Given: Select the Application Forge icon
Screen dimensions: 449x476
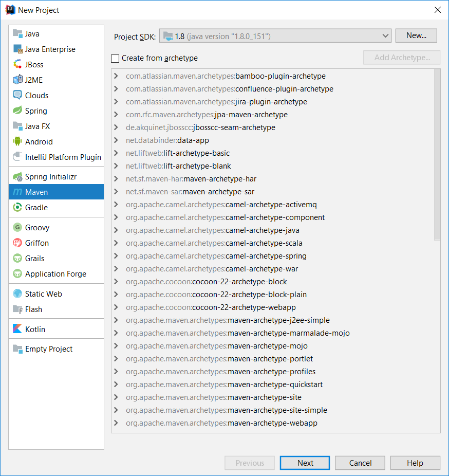Looking at the screenshot, I should click(17, 274).
